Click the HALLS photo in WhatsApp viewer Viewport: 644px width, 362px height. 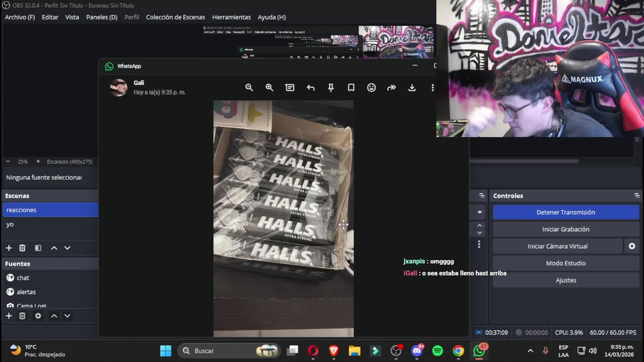pos(283,219)
